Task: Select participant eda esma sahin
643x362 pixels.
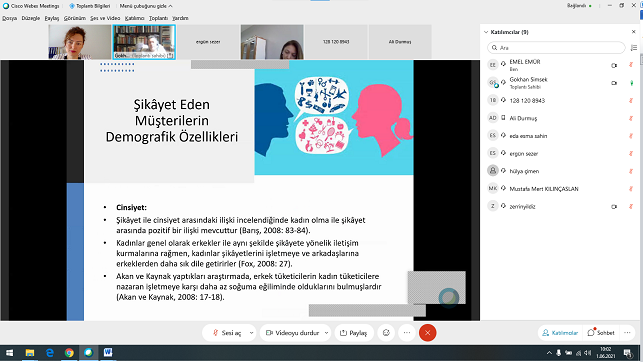Action: (561, 136)
